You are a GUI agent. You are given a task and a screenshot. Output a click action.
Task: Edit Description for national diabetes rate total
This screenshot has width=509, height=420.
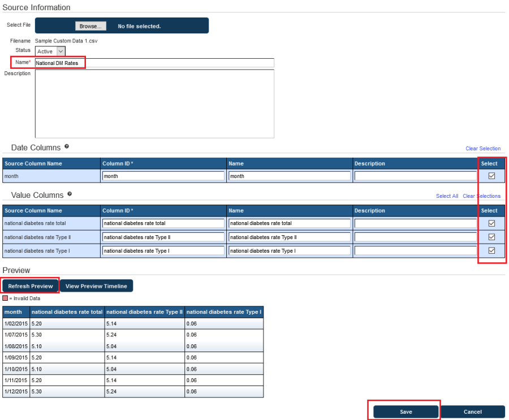416,223
